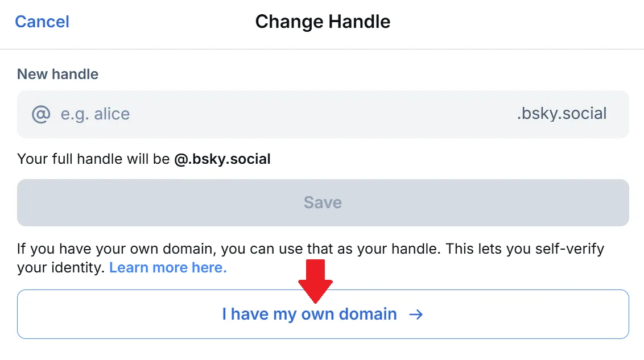
Task: Click the 'Change Handle' dialog title
Action: (322, 21)
